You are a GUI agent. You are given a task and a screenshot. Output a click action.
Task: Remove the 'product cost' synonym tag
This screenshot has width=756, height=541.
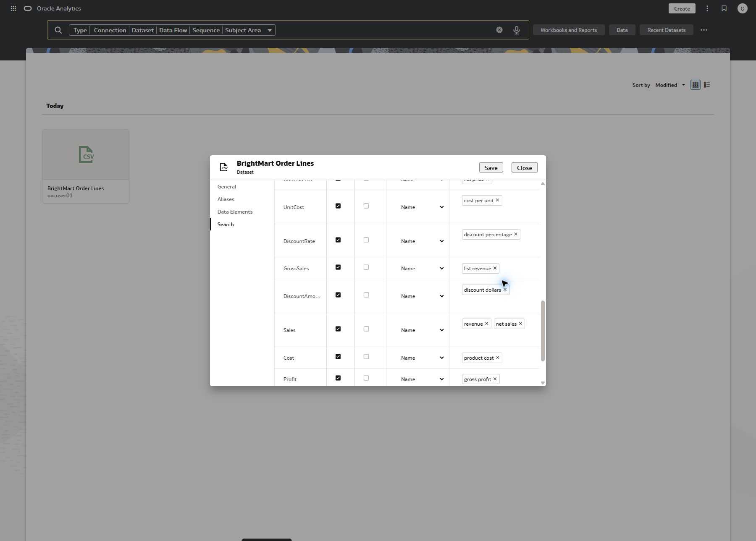(x=498, y=358)
